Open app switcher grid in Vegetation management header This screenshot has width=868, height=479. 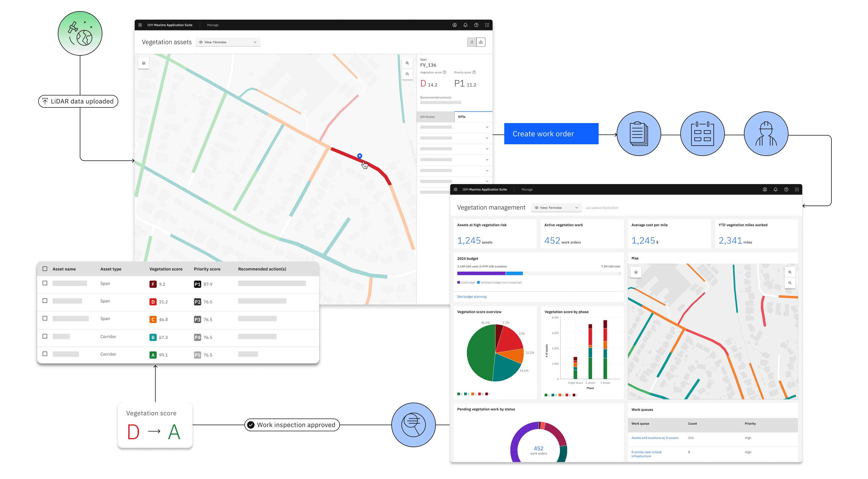(797, 189)
